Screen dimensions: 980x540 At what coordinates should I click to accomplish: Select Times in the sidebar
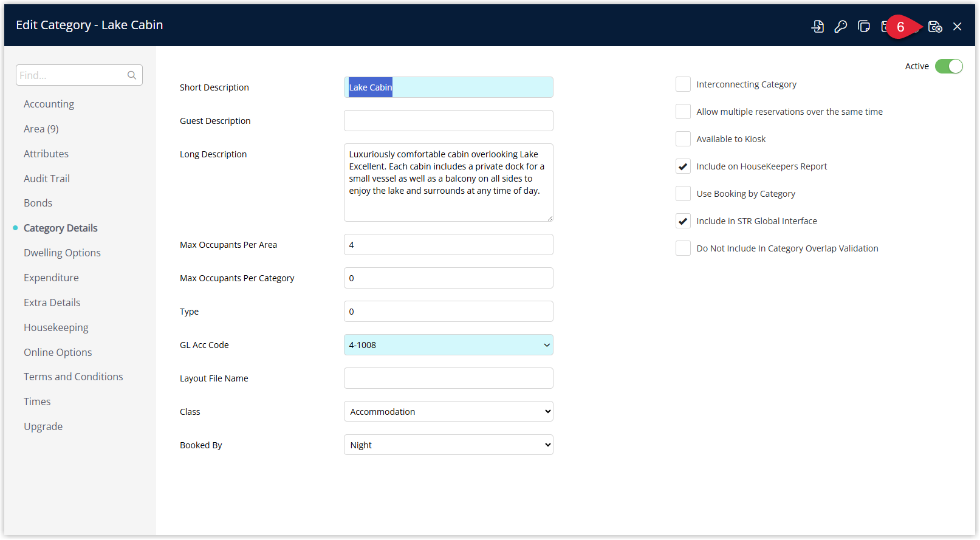click(37, 402)
